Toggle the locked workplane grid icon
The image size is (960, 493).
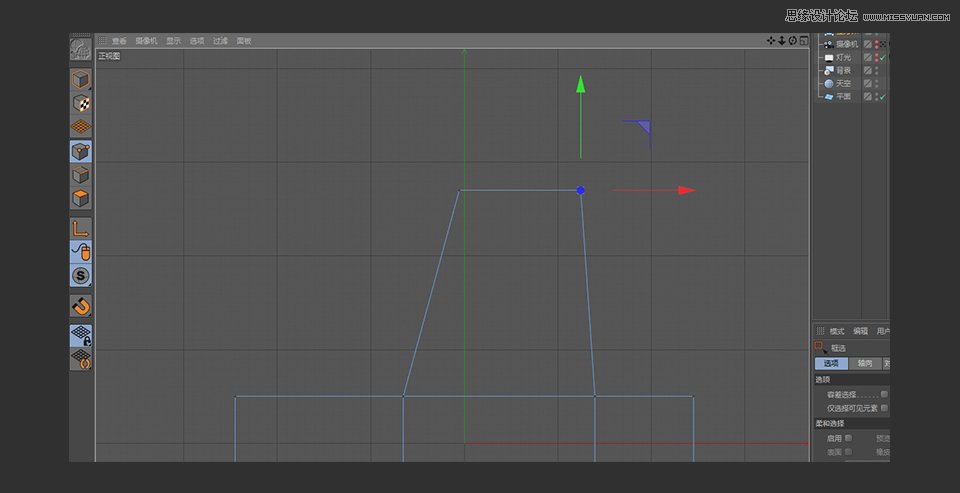point(81,336)
